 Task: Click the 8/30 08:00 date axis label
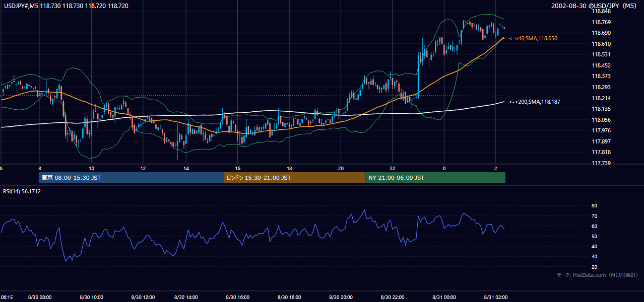point(39,297)
